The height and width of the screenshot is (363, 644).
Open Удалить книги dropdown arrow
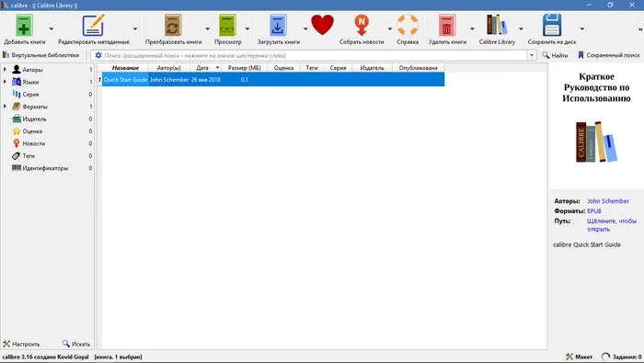472,28
